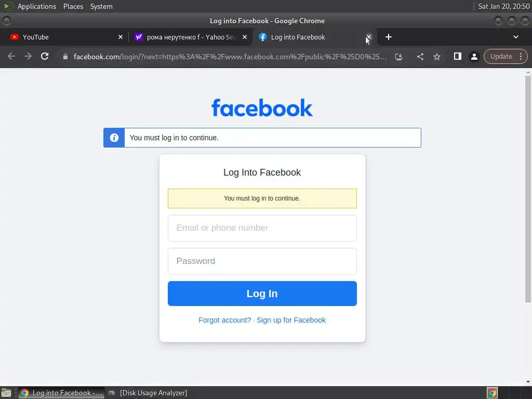The width and height of the screenshot is (532, 399).
Task: Click the Log Into Facebook heading
Action: tap(262, 172)
